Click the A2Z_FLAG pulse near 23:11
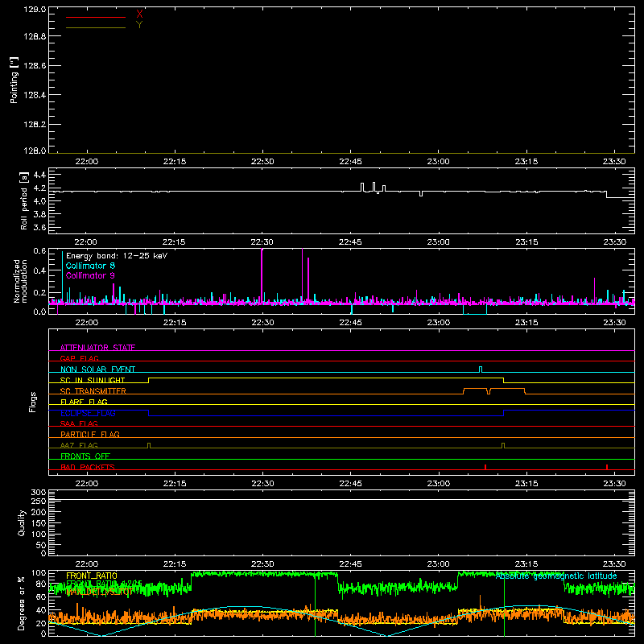 point(503,445)
